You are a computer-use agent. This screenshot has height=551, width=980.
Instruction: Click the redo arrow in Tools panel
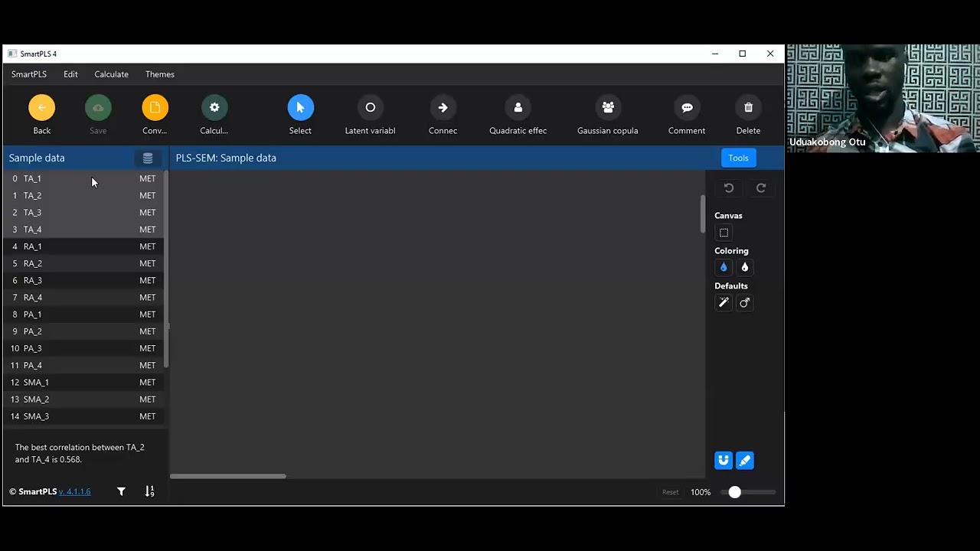pos(761,187)
